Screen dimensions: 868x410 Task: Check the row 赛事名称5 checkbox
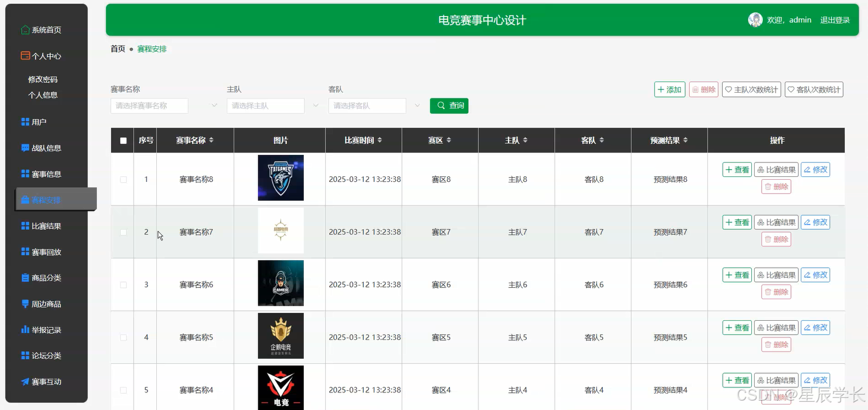pos(123,337)
